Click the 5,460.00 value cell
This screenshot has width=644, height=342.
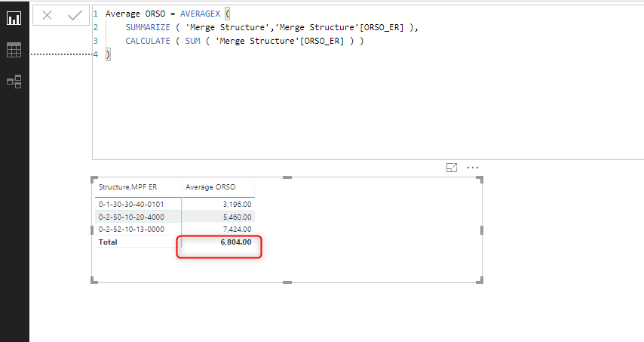coord(237,217)
